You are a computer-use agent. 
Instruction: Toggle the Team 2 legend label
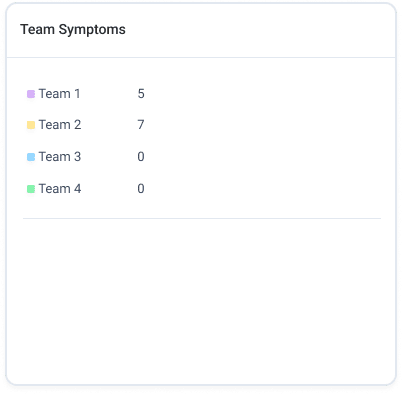pyautogui.click(x=60, y=125)
